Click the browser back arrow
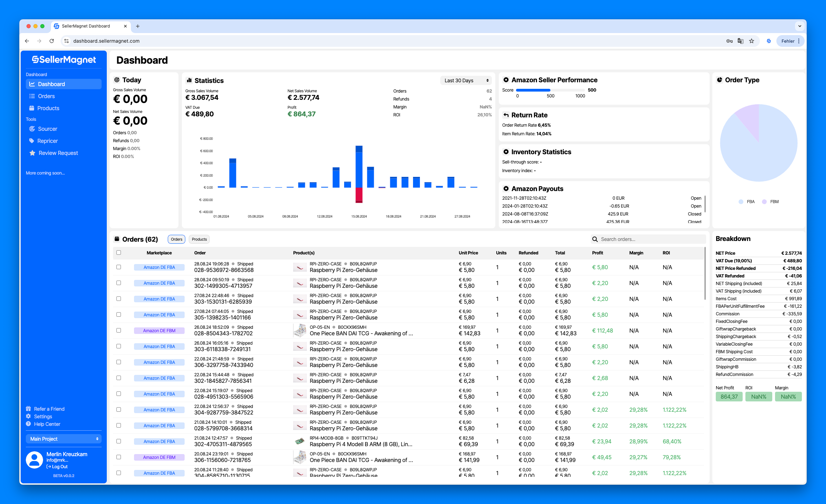This screenshot has height=504, width=826. click(x=27, y=41)
